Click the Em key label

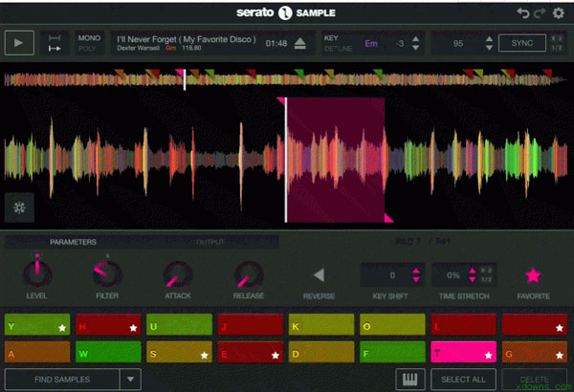pos(371,44)
